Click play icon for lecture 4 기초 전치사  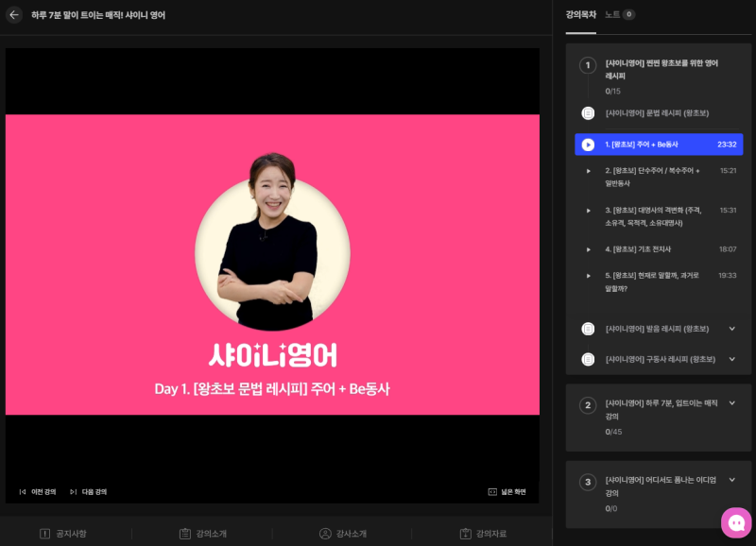point(588,249)
